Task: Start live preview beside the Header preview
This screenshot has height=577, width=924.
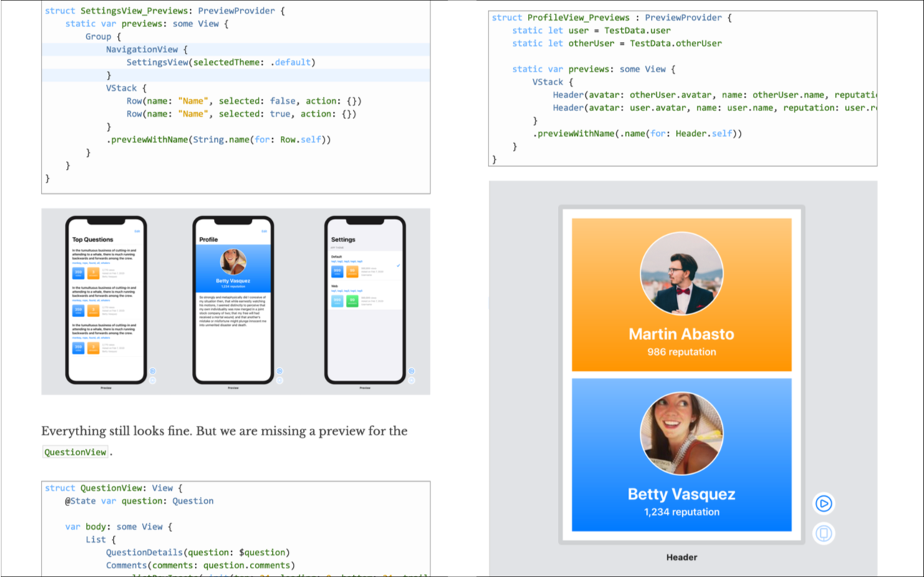Action: click(824, 503)
